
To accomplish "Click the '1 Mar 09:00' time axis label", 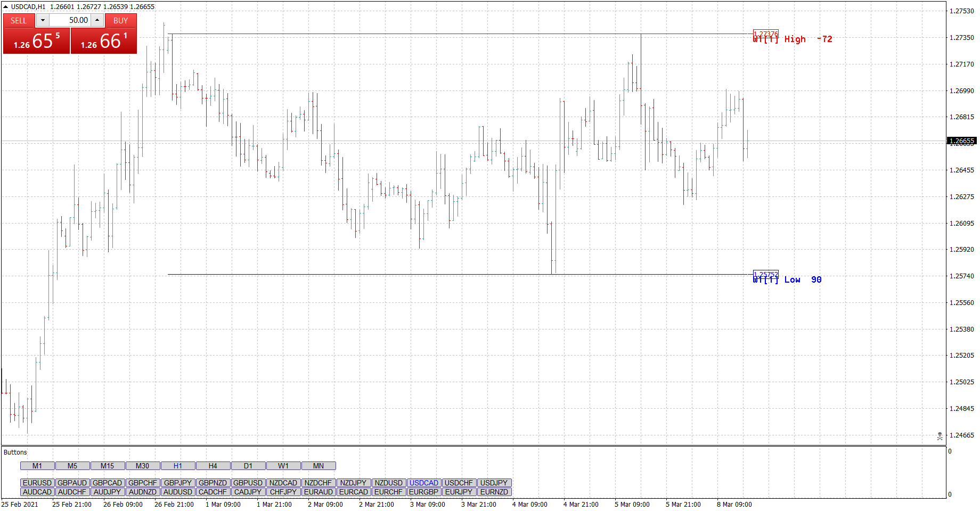I will pyautogui.click(x=223, y=505).
